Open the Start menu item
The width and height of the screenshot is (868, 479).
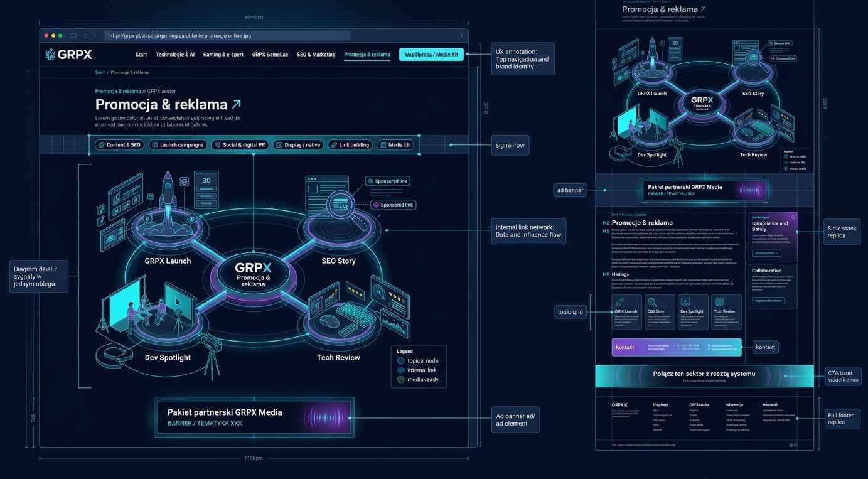(141, 55)
